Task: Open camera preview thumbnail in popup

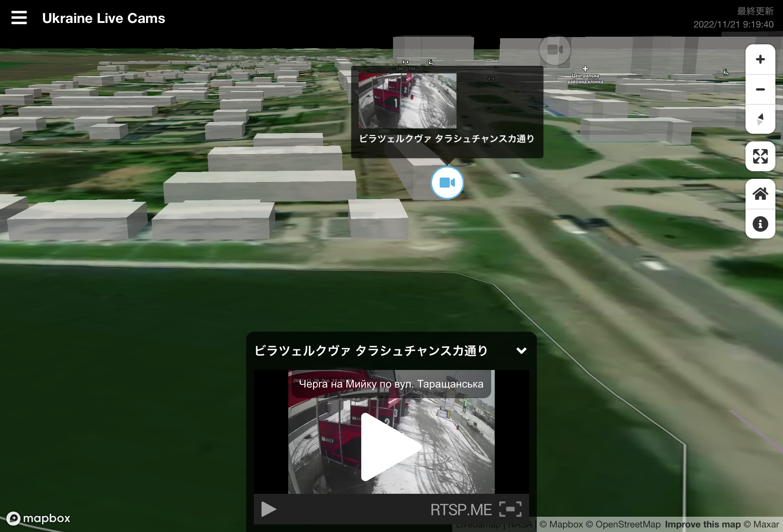Action: coord(407,101)
